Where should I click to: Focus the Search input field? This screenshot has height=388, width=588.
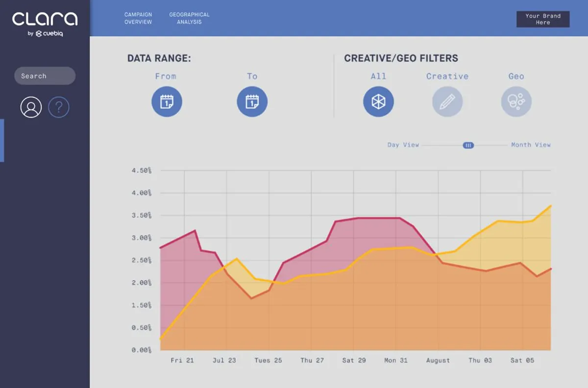[x=45, y=76]
